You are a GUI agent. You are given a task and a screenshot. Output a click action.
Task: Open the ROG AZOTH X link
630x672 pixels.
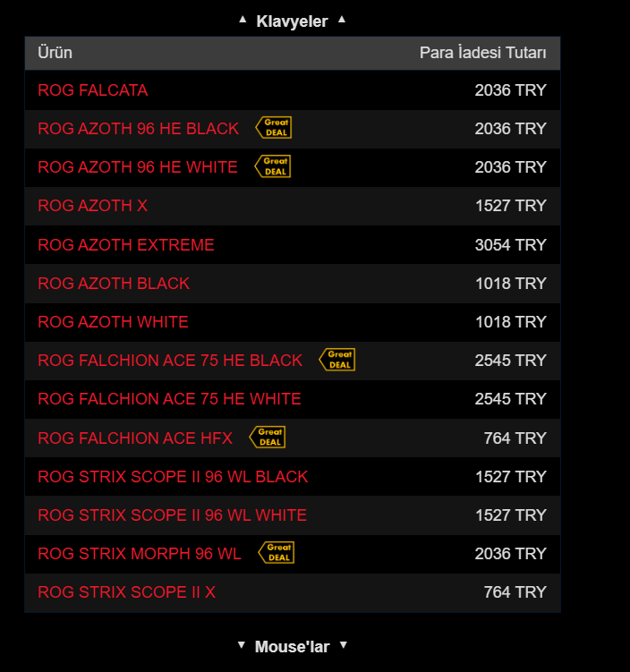(x=92, y=206)
